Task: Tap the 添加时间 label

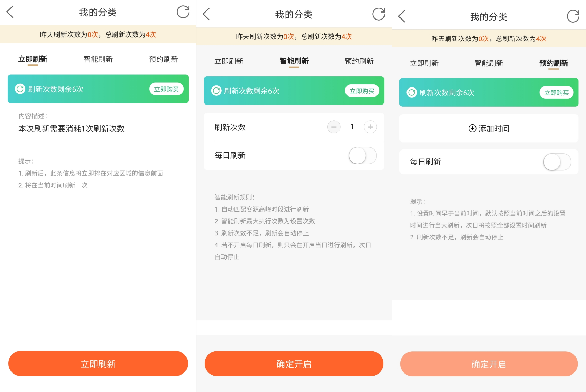Action: click(494, 129)
